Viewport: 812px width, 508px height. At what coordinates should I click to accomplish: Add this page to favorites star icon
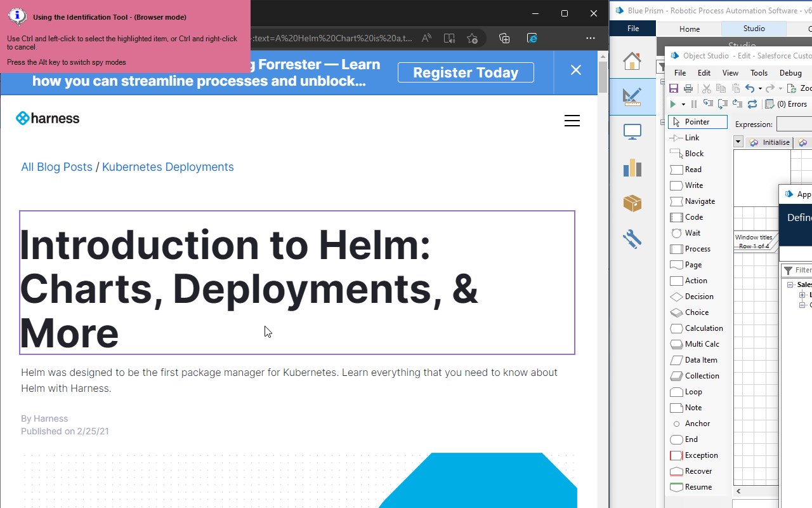472,38
